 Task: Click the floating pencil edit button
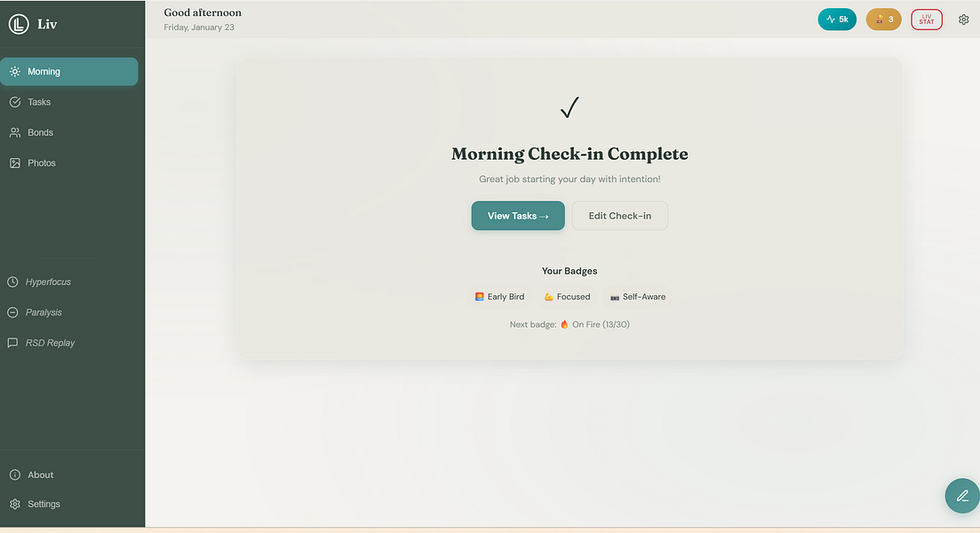coord(962,496)
